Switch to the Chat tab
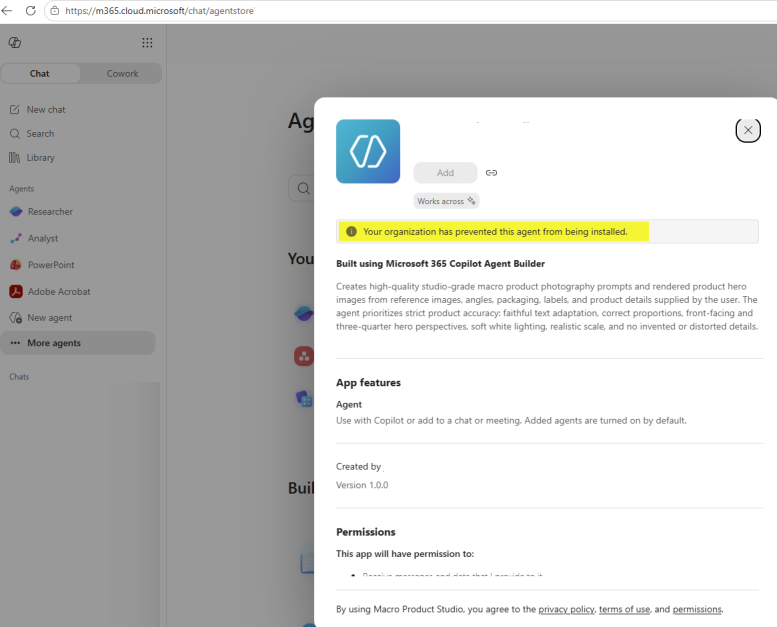The width and height of the screenshot is (777, 627). [x=40, y=73]
